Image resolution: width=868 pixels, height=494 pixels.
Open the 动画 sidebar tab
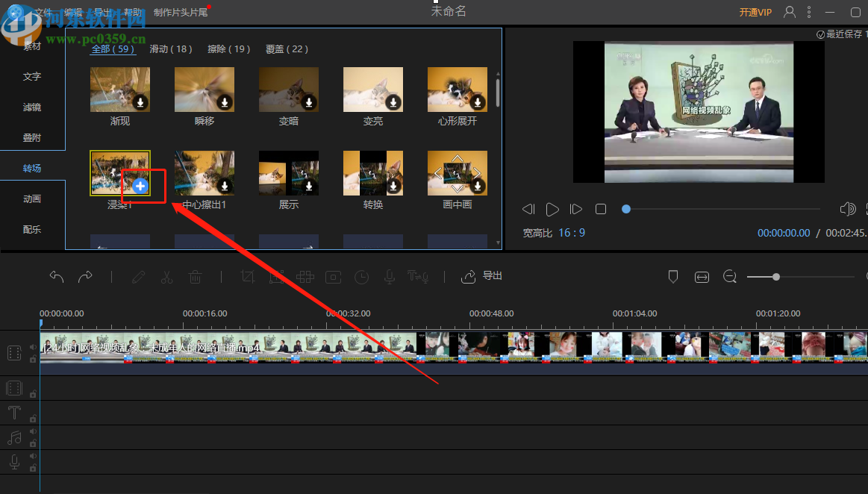pos(32,198)
